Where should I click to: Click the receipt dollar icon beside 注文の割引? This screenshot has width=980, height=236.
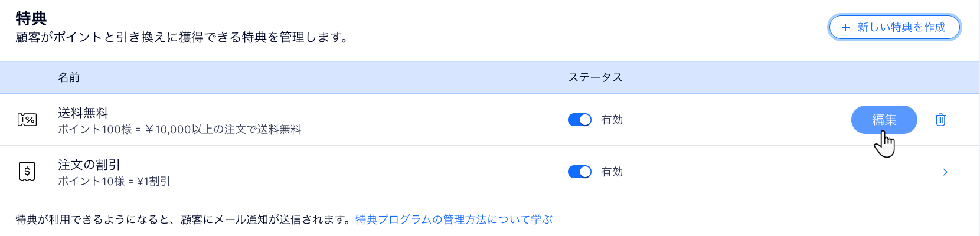pyautogui.click(x=27, y=172)
